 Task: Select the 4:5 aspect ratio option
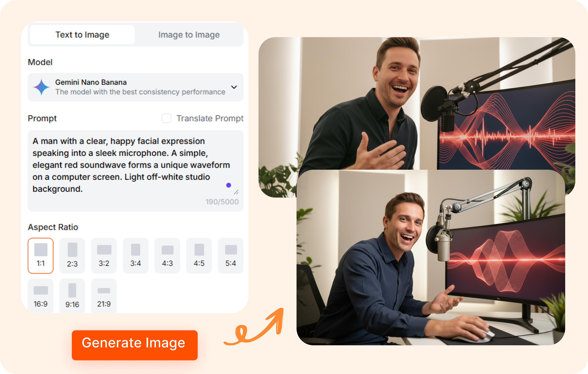click(199, 255)
